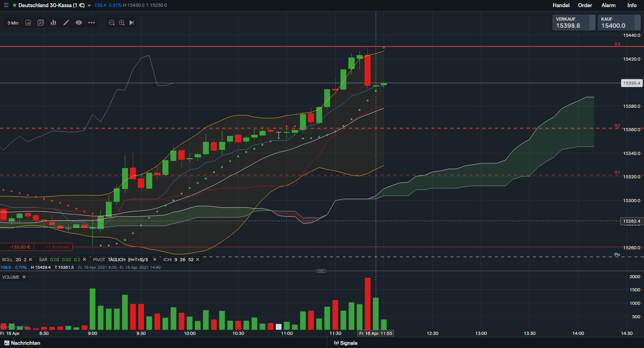Open the three-dots more options menu
644x348 pixels.
coord(92,23)
